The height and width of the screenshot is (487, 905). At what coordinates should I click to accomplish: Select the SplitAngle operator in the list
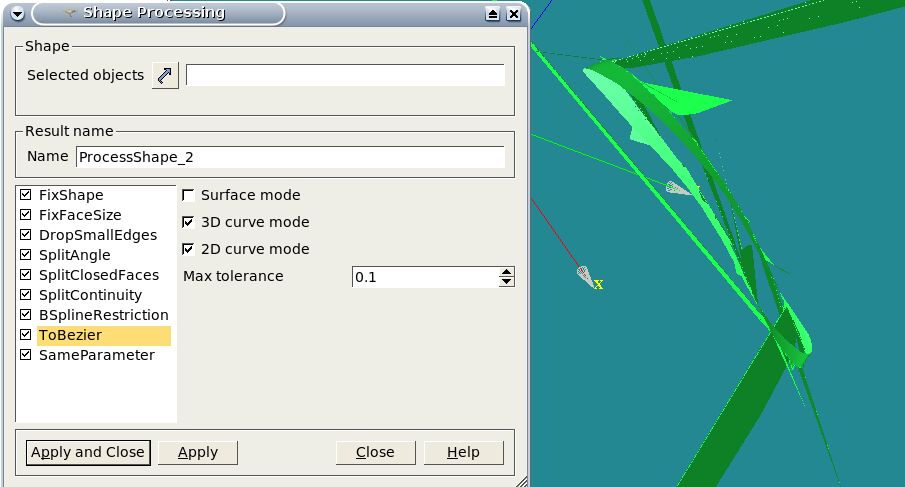coord(74,255)
